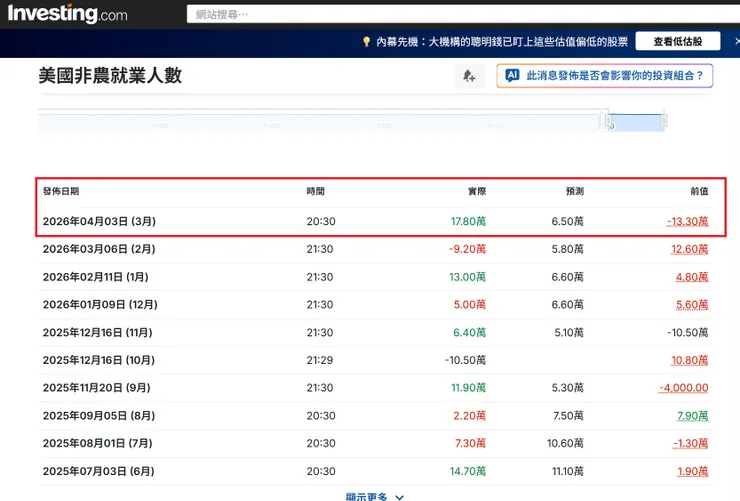Screen dimensions: 740x501
Task: Click forecast value 6.50萬
Action: tap(568, 221)
